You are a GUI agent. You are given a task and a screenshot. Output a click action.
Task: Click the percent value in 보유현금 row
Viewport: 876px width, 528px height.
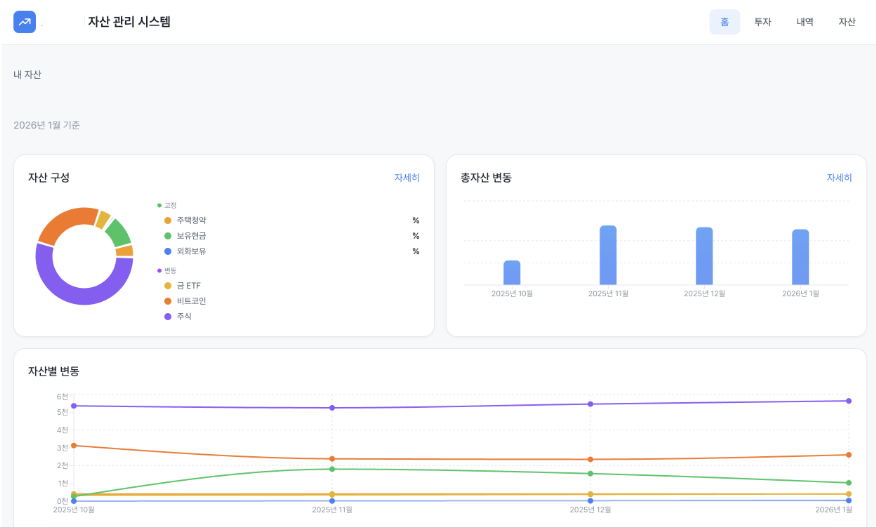pos(416,236)
